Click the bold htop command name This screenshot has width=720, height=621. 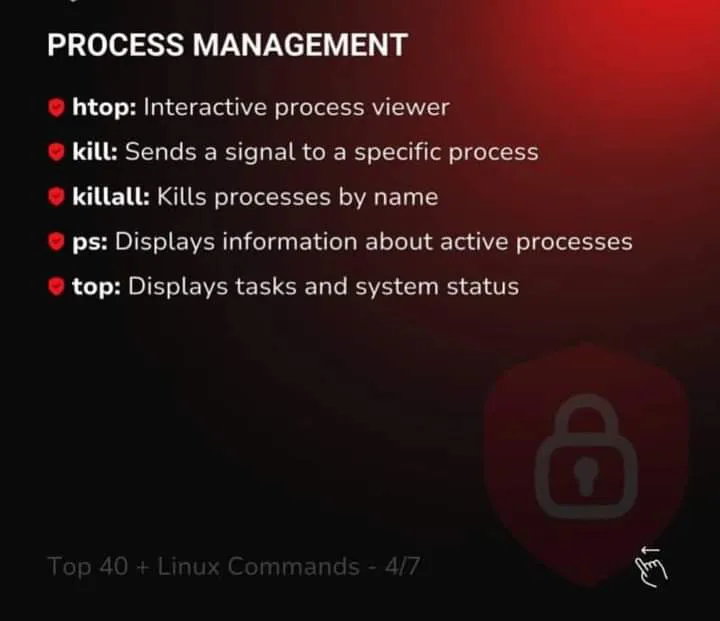click(x=104, y=107)
